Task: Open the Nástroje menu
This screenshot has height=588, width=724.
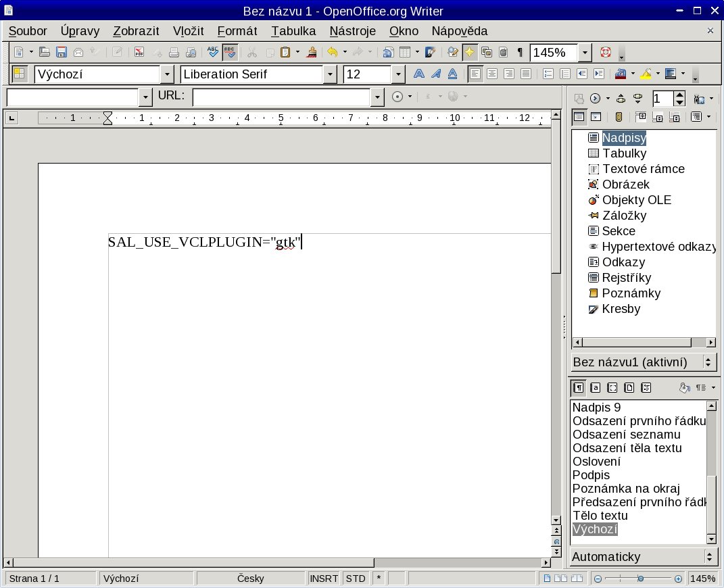Action: (353, 31)
